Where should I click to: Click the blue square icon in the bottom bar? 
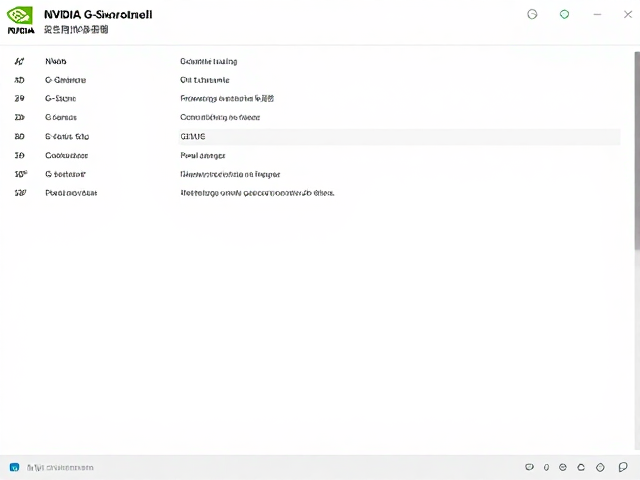coord(14,467)
